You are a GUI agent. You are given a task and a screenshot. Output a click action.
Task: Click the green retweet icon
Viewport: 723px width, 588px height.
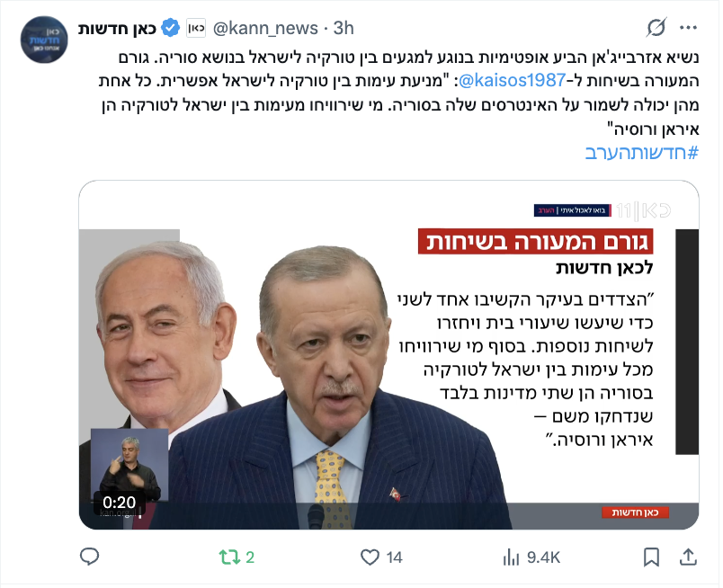229,557
